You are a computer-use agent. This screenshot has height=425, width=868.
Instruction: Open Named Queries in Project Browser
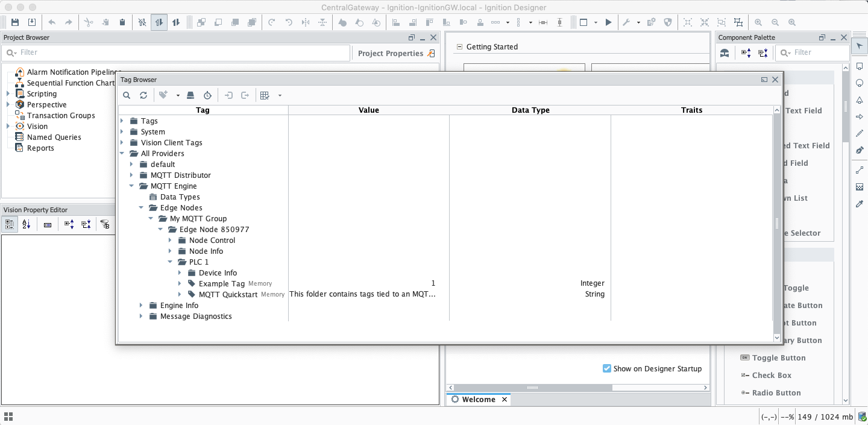point(54,137)
